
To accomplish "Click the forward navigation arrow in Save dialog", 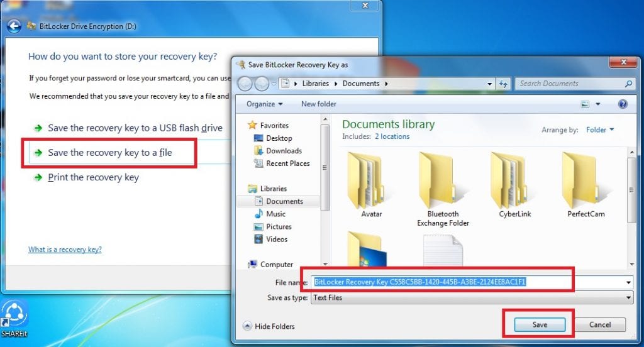I will pyautogui.click(x=262, y=84).
